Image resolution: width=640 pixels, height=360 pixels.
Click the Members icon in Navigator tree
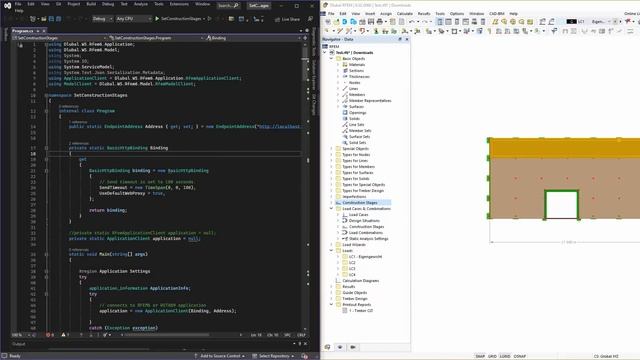point(345,95)
